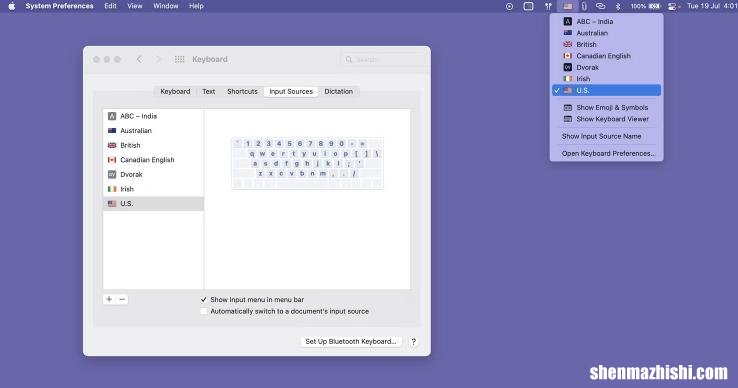The image size is (738, 388).
Task: Go back with the toolbar back arrow
Action: [x=139, y=59]
